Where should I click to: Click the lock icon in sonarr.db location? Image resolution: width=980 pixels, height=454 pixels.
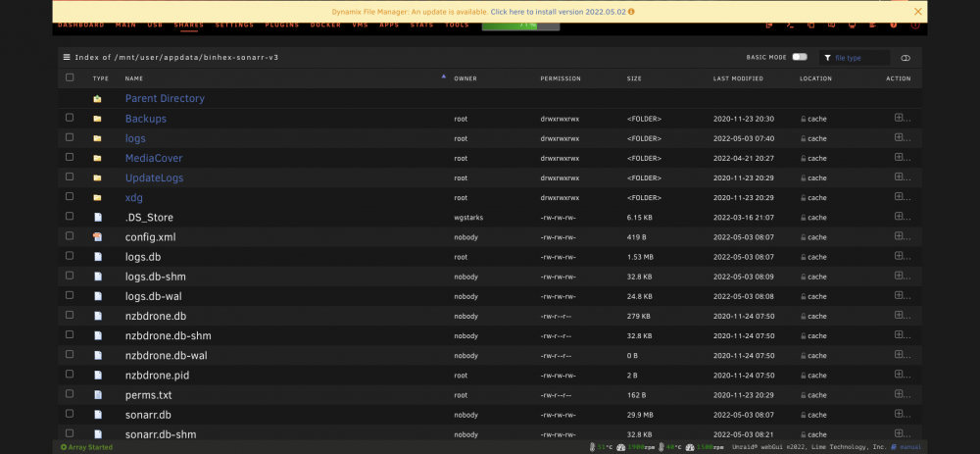click(804, 415)
